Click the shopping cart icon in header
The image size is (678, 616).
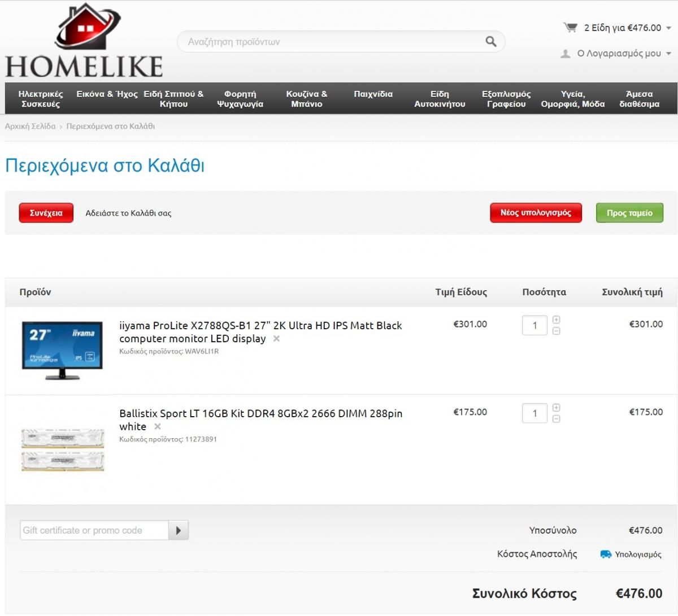[570, 27]
